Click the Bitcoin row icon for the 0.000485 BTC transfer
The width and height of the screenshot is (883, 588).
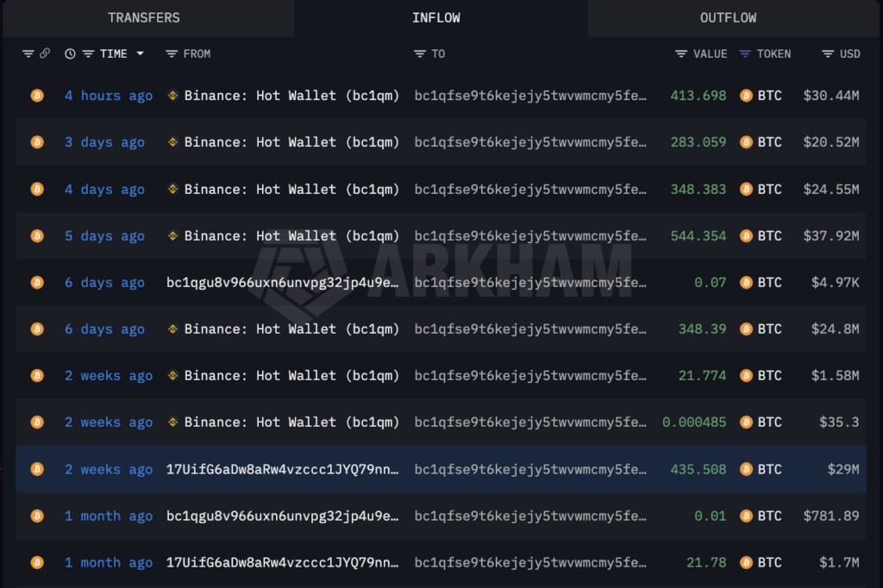pos(37,422)
